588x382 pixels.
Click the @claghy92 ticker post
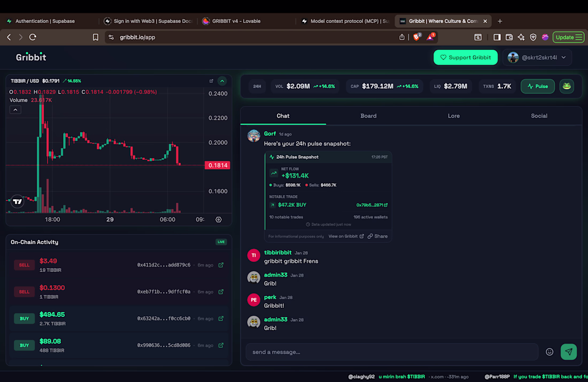[x=408, y=377]
